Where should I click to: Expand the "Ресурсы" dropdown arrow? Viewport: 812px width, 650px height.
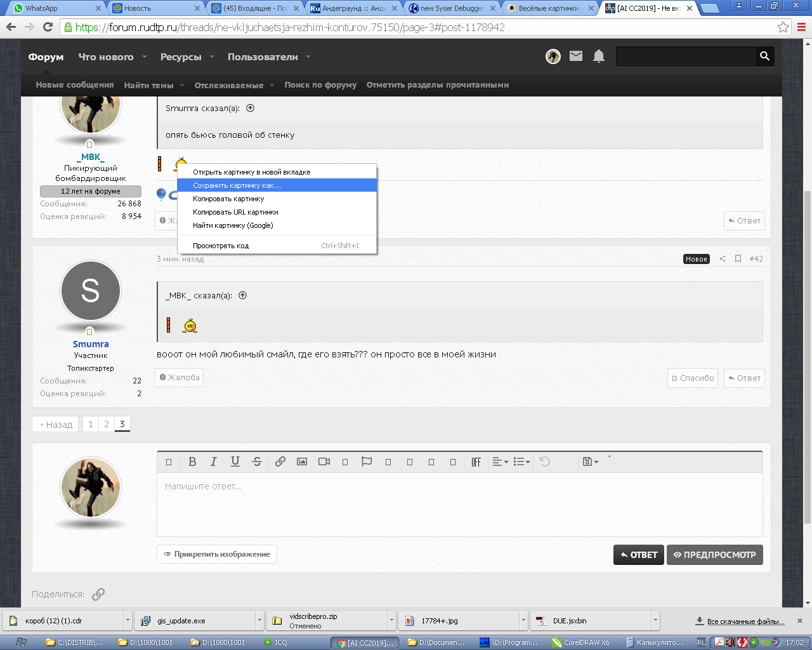coord(212,57)
